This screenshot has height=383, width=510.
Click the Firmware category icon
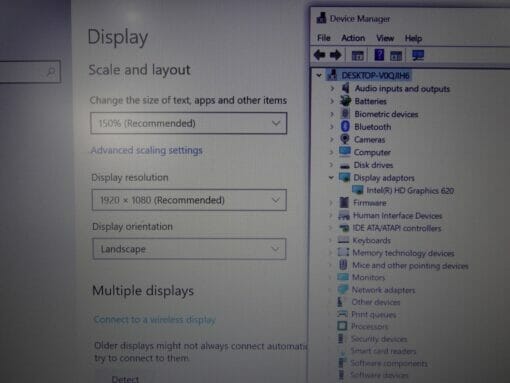tap(344, 202)
